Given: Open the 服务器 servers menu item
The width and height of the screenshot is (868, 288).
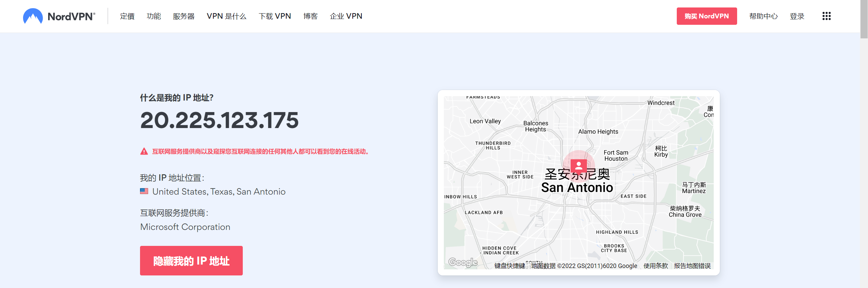Looking at the screenshot, I should (x=184, y=16).
